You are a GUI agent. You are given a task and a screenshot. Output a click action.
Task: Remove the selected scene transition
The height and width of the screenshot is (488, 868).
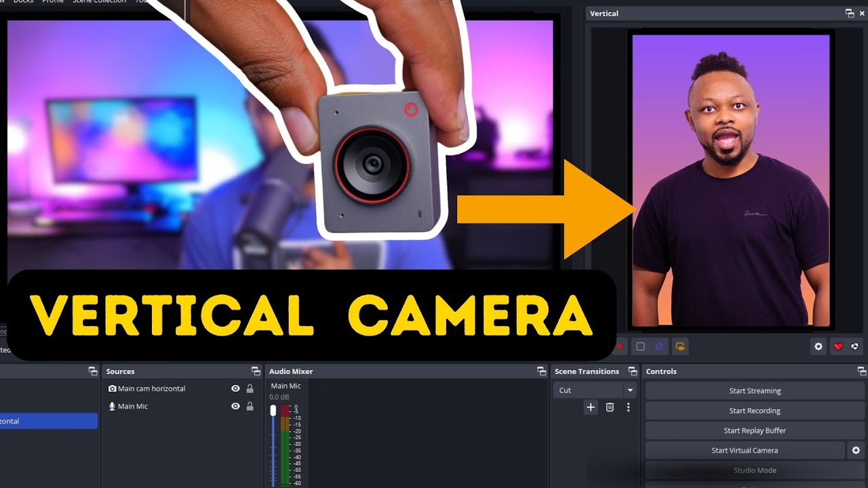[610, 407]
